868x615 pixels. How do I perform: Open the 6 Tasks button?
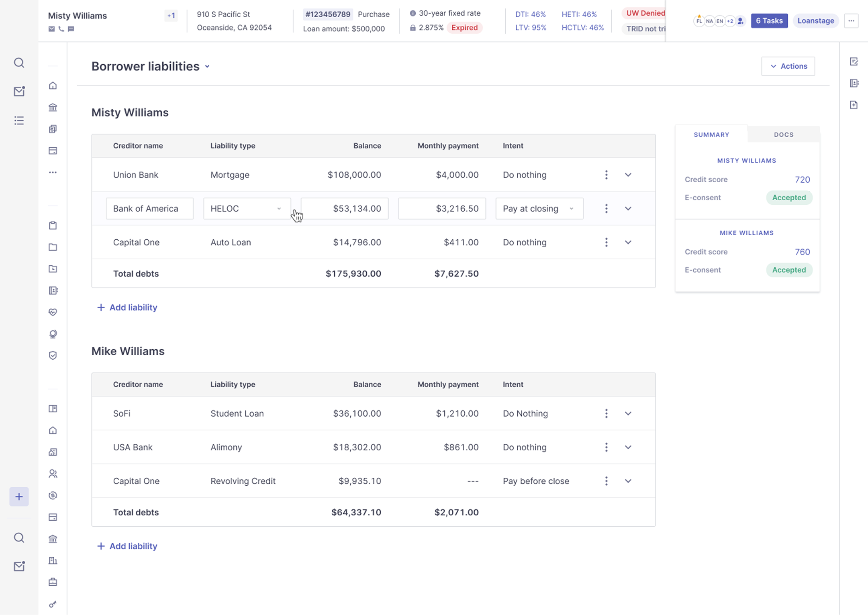769,21
